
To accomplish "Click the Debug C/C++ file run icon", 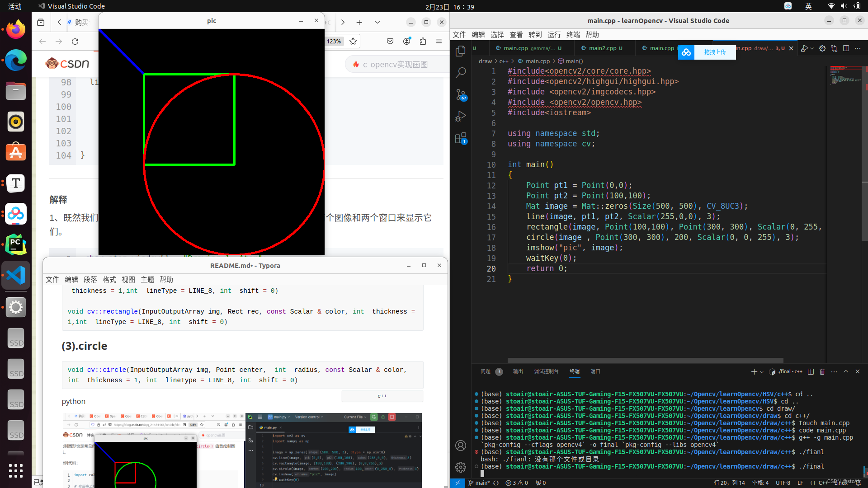I will tap(804, 48).
